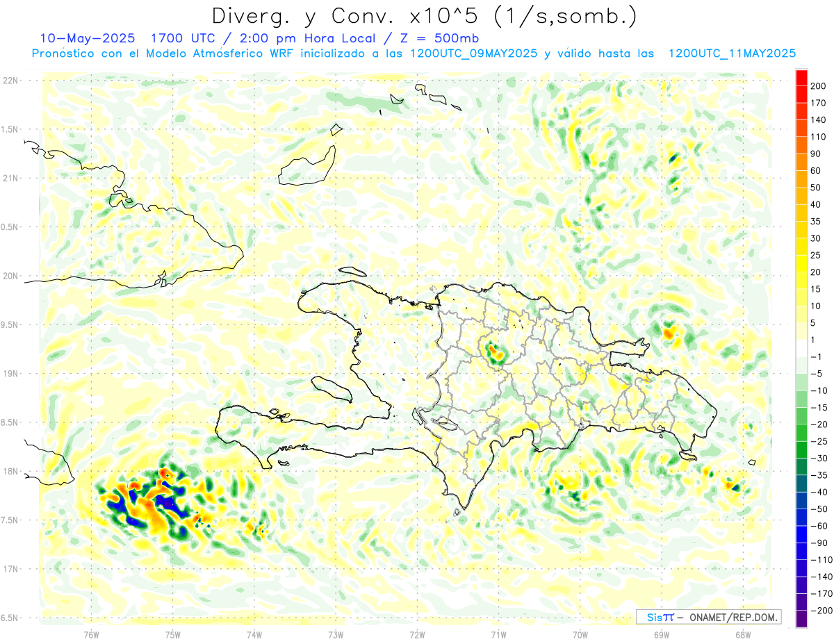The width and height of the screenshot is (834, 644).
Task: Click the top red swatch of the color scale
Action: [x=801, y=77]
